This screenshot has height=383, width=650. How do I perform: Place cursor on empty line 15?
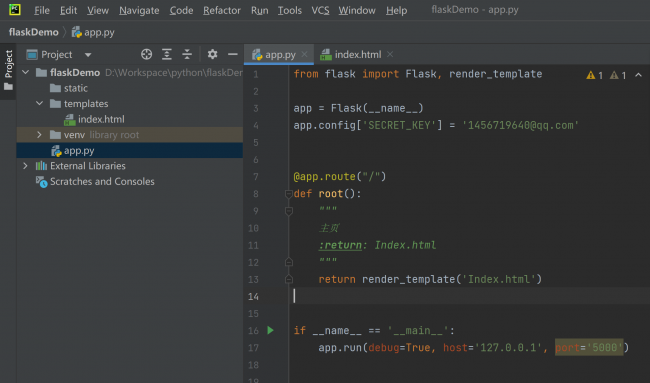click(468, 313)
